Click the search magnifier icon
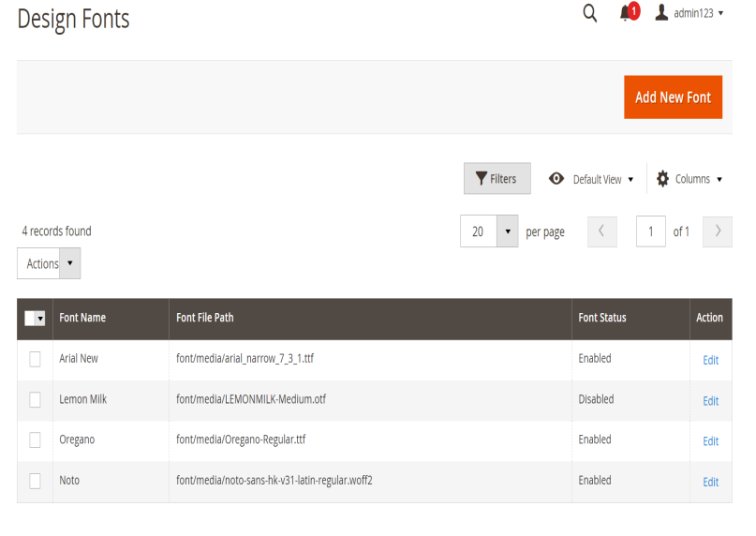Image resolution: width=756 pixels, height=536 pixels. tap(589, 13)
